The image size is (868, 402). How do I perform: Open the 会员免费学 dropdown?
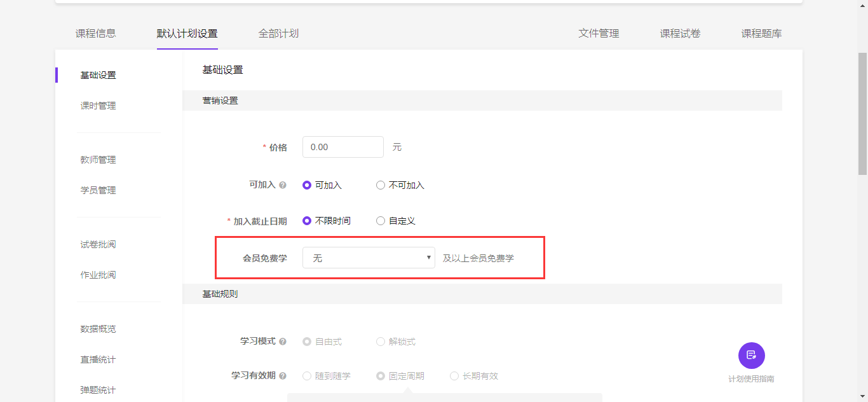click(369, 258)
